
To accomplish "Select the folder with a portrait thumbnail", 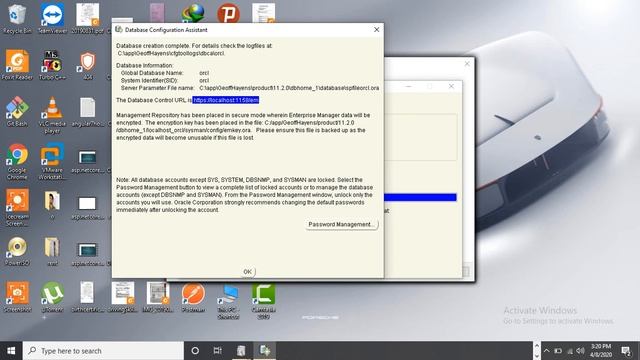I will [x=52, y=204].
